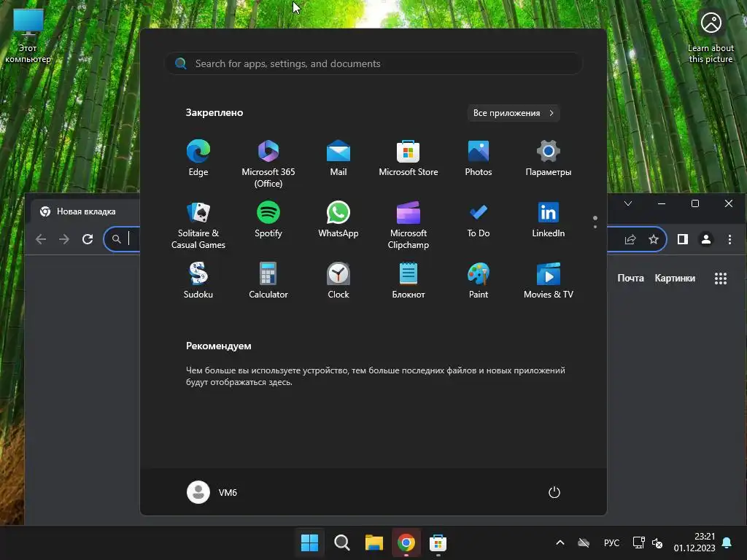Open Почта link in Chrome

tap(630, 278)
